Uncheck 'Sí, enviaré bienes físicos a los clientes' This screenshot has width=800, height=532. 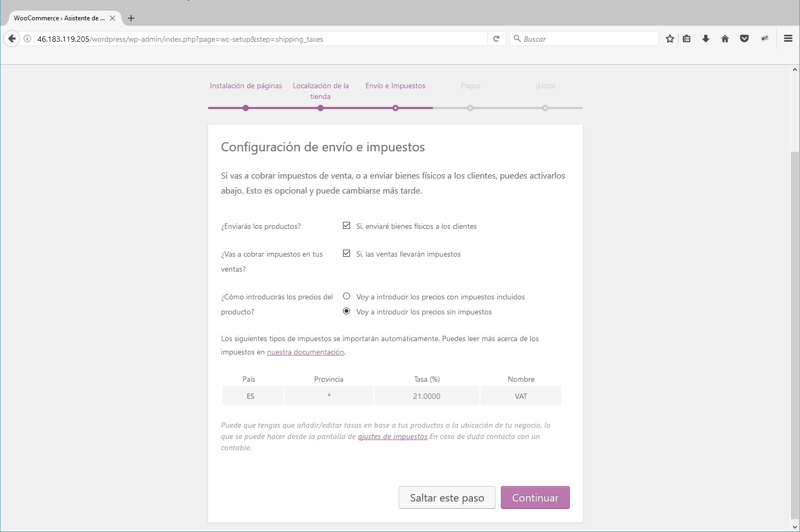tap(347, 226)
